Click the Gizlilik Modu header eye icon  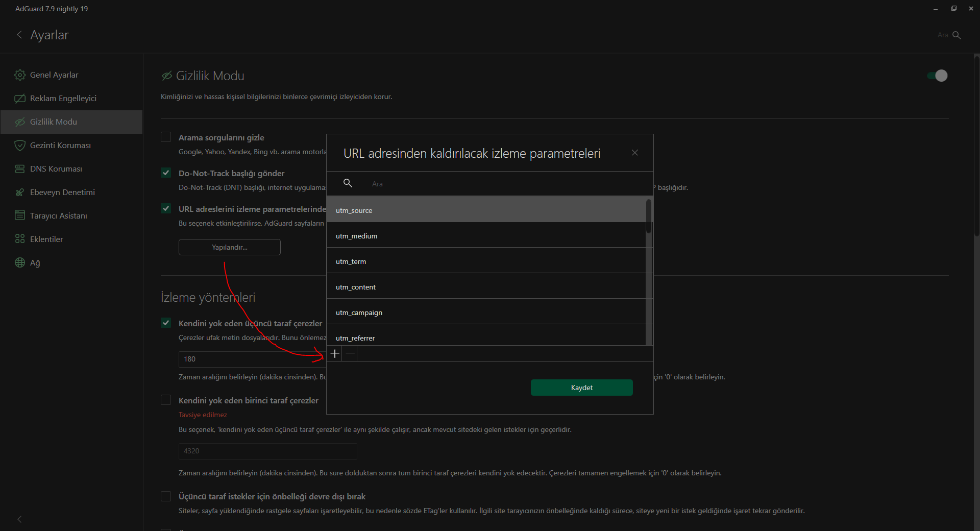(x=166, y=76)
